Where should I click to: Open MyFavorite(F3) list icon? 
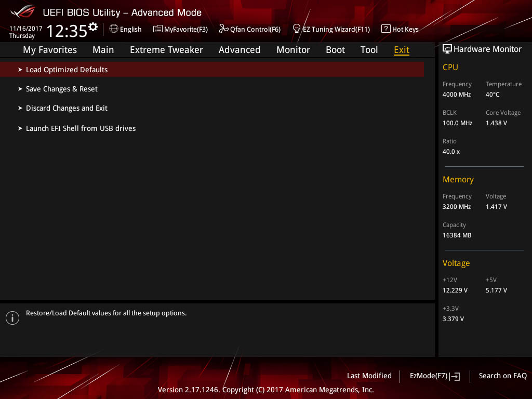[x=157, y=29]
